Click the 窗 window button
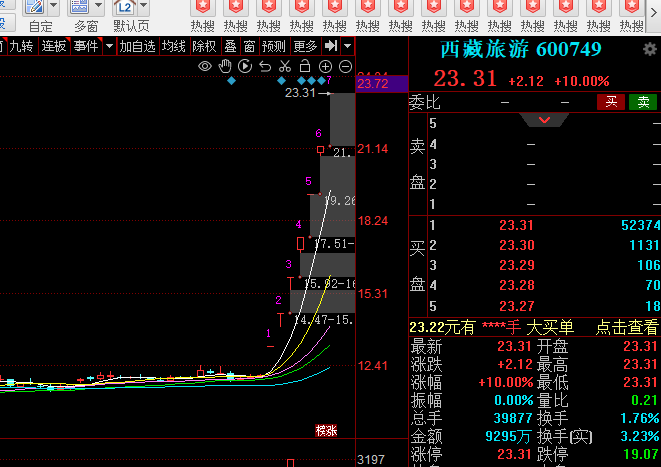The height and width of the screenshot is (467, 661). 249,46
